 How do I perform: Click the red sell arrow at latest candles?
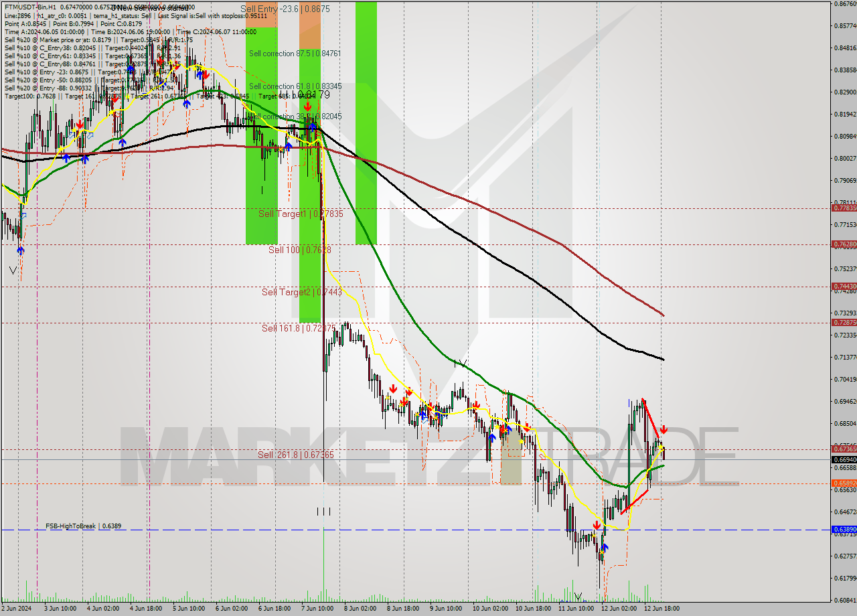coord(664,429)
